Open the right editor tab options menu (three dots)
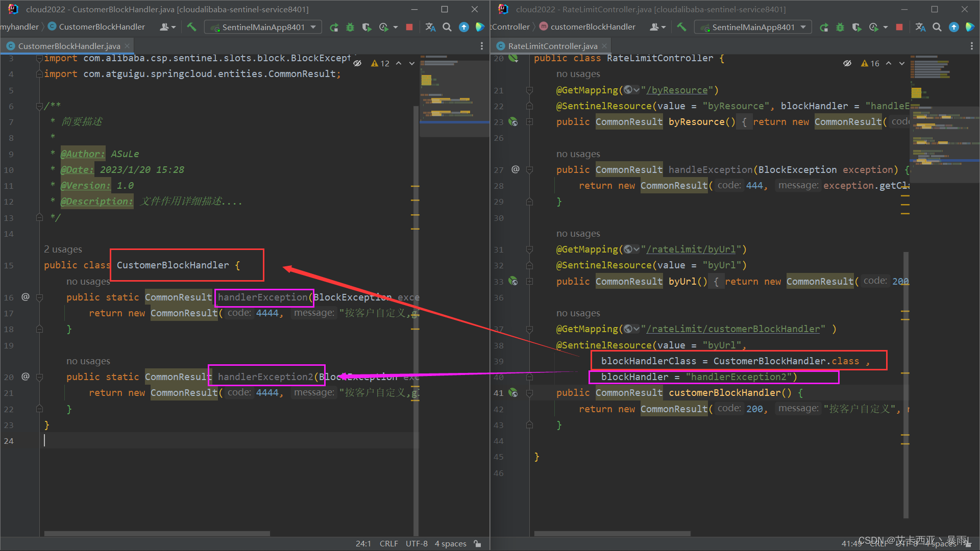The image size is (980, 551). click(x=971, y=46)
